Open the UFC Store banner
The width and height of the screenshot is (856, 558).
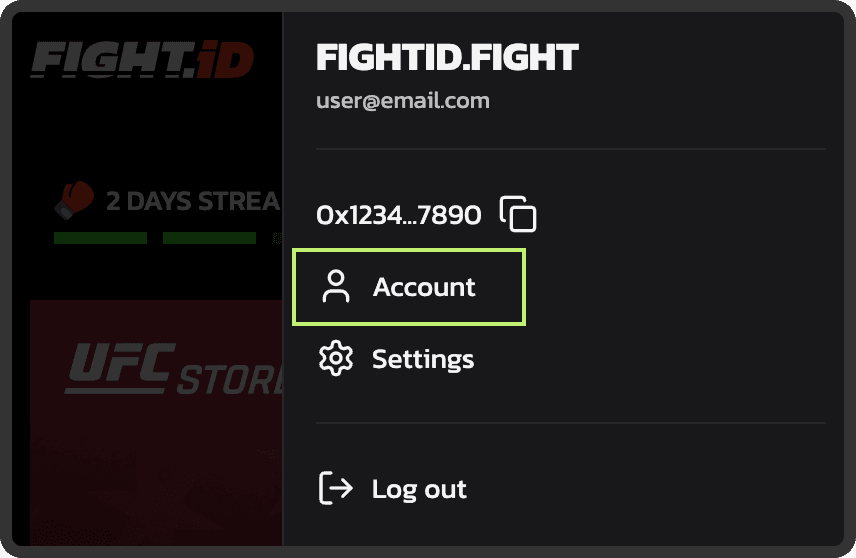(156, 420)
